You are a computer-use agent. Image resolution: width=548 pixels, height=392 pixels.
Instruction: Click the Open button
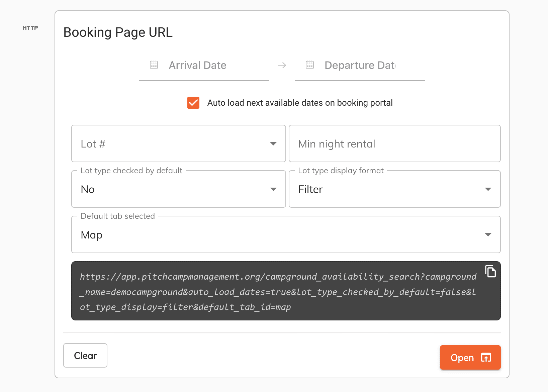470,358
